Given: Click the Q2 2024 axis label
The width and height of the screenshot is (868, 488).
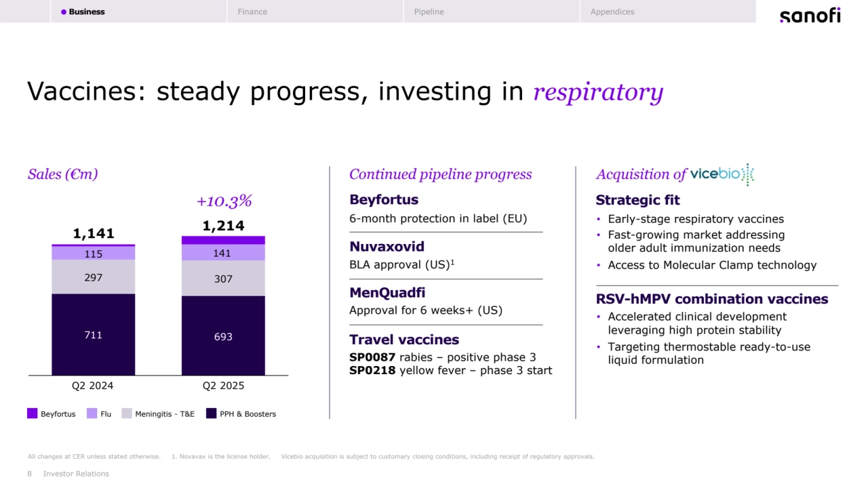Looking at the screenshot, I should coord(93,386).
